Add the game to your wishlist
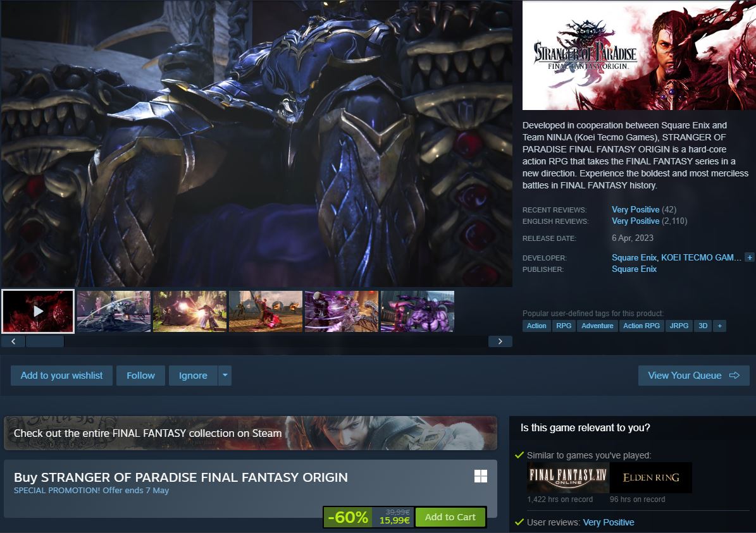The height and width of the screenshot is (533, 756). tap(62, 376)
